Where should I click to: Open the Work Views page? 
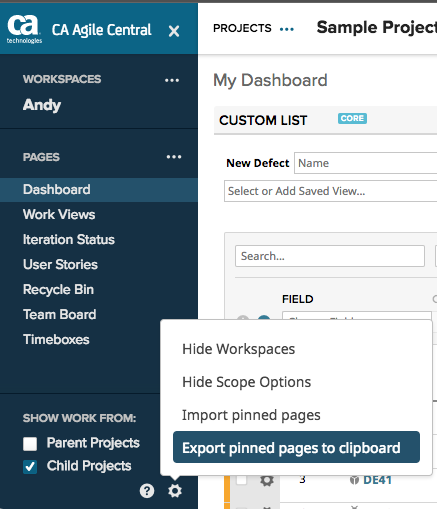(x=59, y=214)
